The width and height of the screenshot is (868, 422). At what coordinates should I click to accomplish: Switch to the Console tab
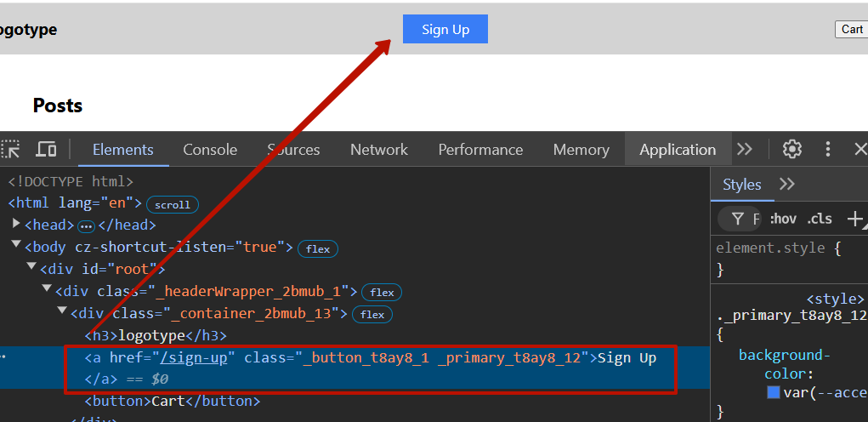[210, 150]
